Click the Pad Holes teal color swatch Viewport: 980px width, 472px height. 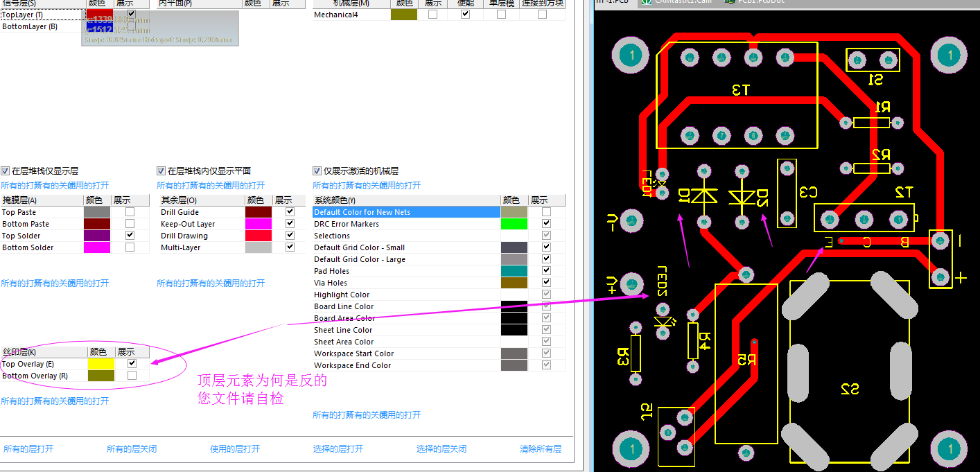click(x=514, y=271)
